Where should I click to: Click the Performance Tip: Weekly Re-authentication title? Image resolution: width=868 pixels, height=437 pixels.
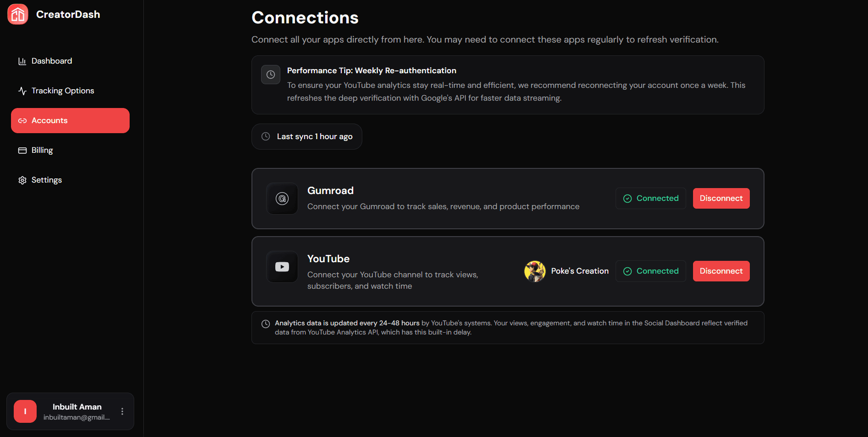click(x=371, y=70)
